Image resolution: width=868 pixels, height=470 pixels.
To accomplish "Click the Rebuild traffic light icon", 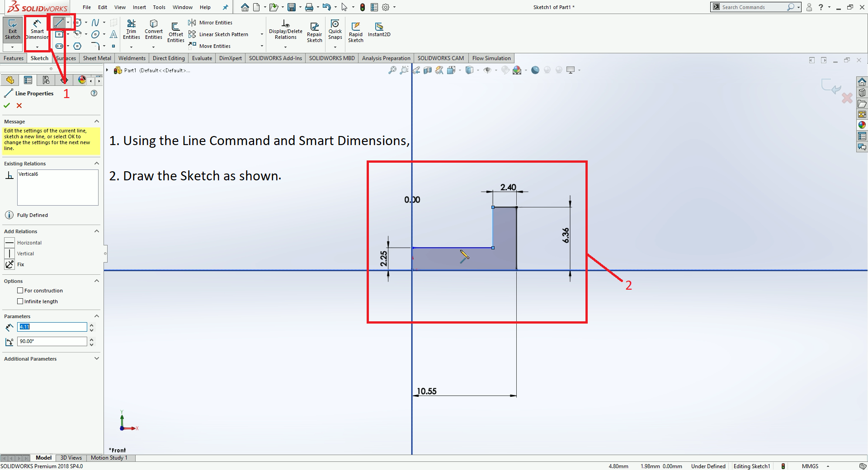I will [x=363, y=7].
